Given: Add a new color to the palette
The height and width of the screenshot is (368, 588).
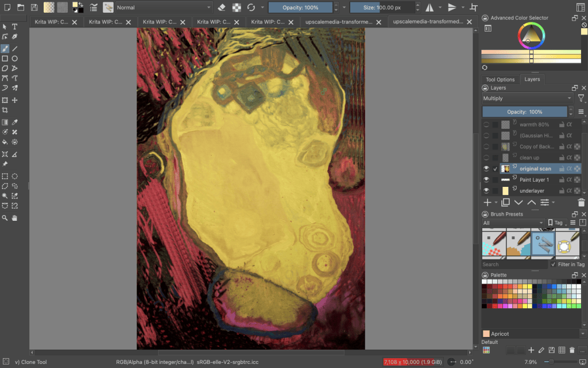Looking at the screenshot, I should 531,350.
